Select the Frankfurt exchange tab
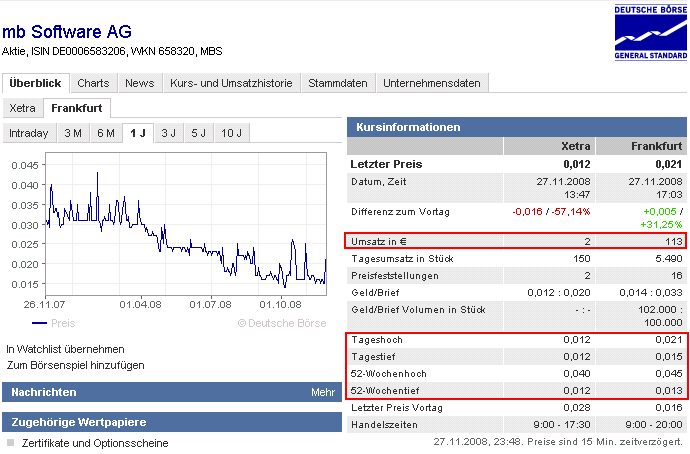Image resolution: width=690 pixels, height=454 pixels. (x=78, y=108)
